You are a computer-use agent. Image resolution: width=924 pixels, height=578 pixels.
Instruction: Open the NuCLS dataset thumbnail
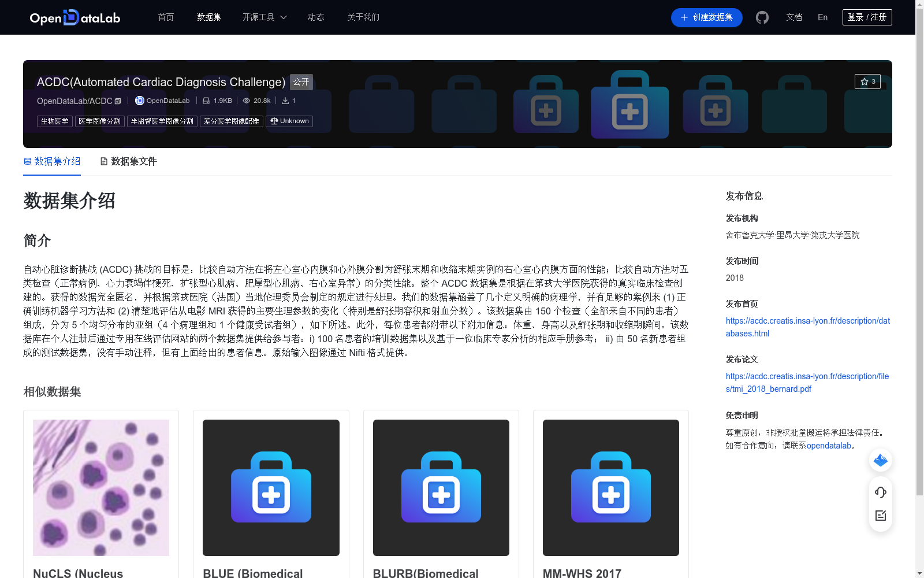101,488
